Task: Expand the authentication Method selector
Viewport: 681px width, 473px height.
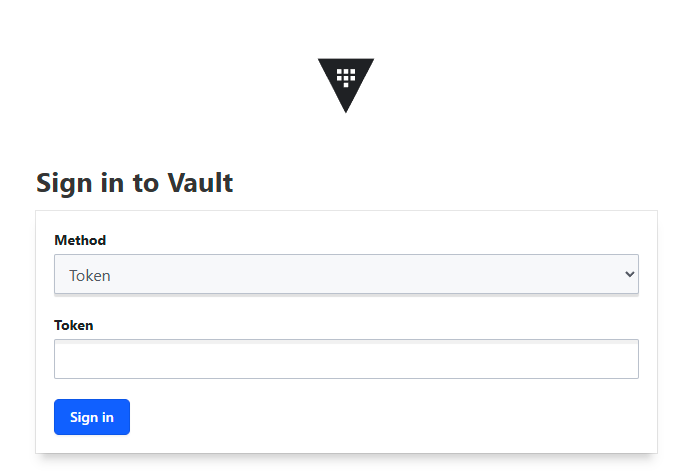Action: (x=346, y=274)
